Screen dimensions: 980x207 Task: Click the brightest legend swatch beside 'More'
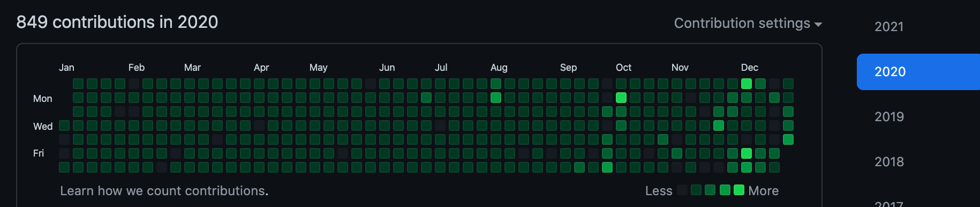(x=739, y=190)
